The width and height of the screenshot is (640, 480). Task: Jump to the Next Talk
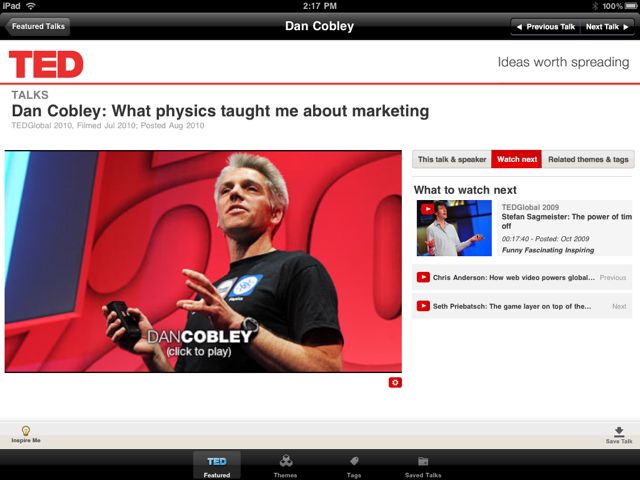click(607, 27)
